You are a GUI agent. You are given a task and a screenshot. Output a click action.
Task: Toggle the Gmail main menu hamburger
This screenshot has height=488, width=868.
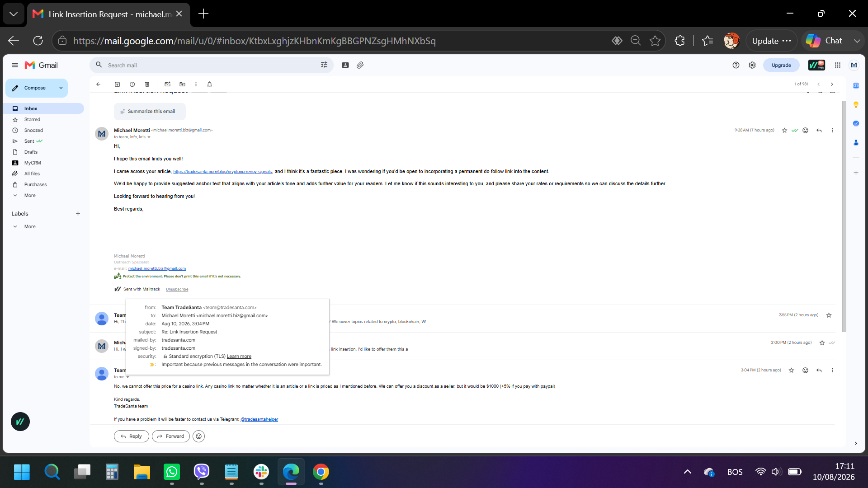tap(15, 65)
